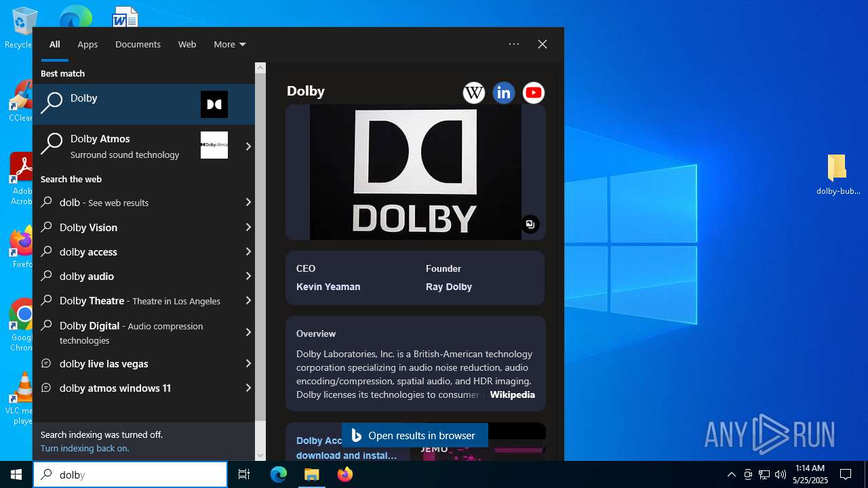This screenshot has height=488, width=868.
Task: Click the Kevin Yeaman CEO name
Action: coord(328,287)
